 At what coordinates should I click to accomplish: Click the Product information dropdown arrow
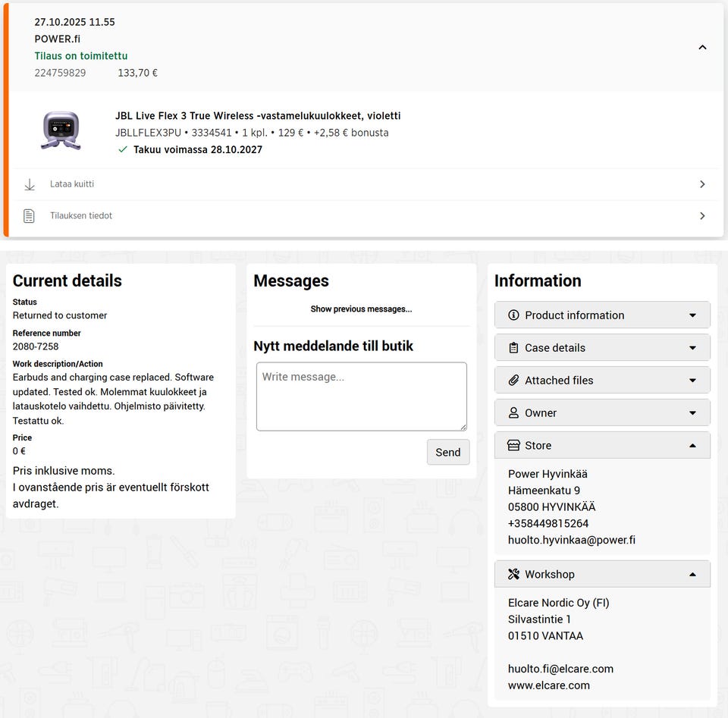pos(692,315)
